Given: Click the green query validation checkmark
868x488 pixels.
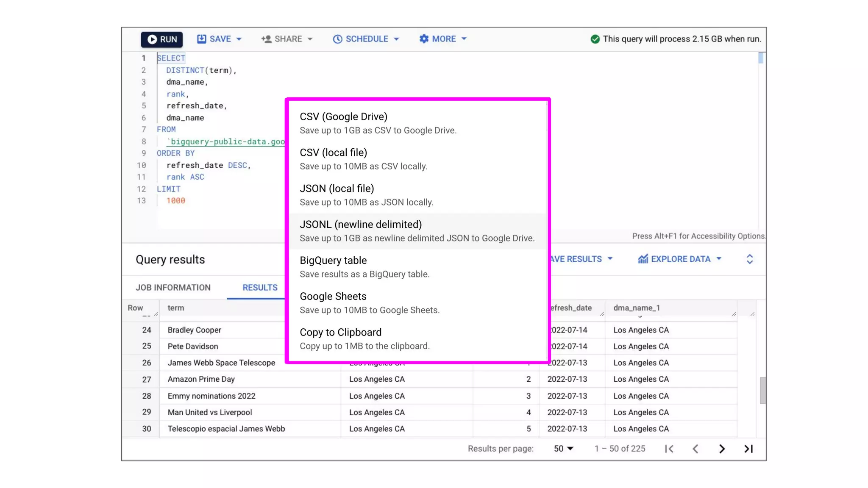Looking at the screenshot, I should point(595,39).
